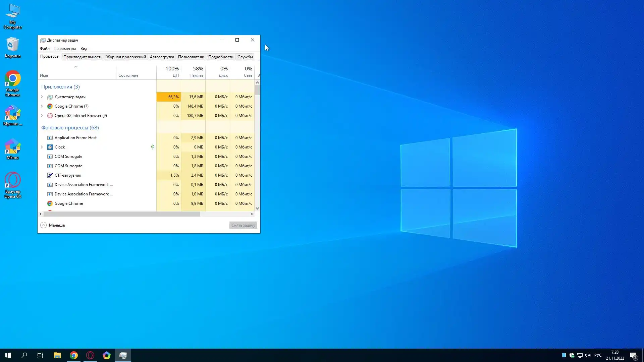Open File Explorer from the taskbar
This screenshot has height=362, width=644.
point(57,355)
